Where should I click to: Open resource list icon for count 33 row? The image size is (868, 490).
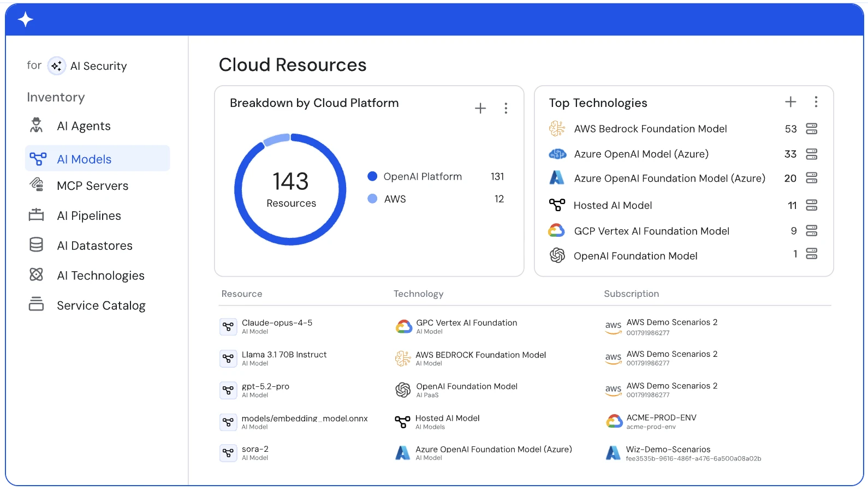pos(812,154)
